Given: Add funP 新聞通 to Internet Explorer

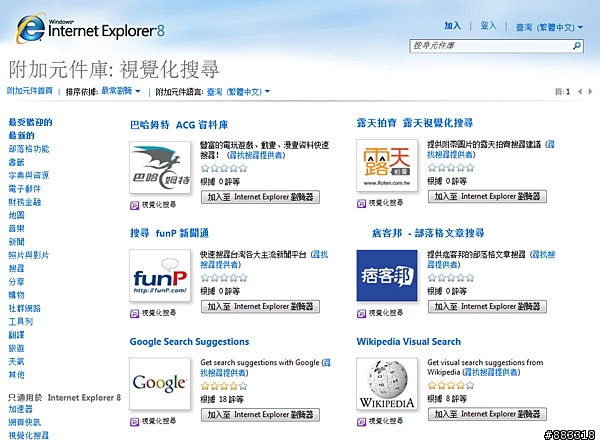Looking at the screenshot, I should point(260,306).
